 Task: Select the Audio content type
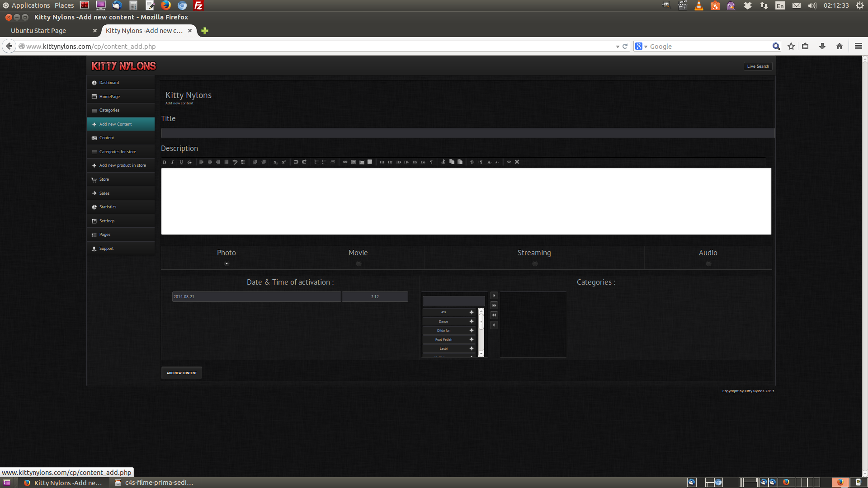[708, 264]
